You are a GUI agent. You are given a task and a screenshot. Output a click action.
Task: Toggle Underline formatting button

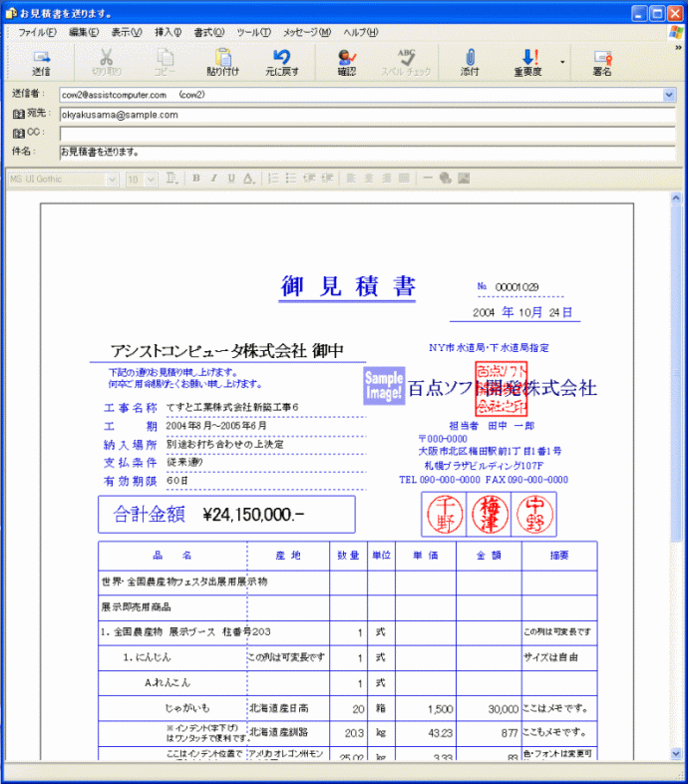click(x=231, y=179)
